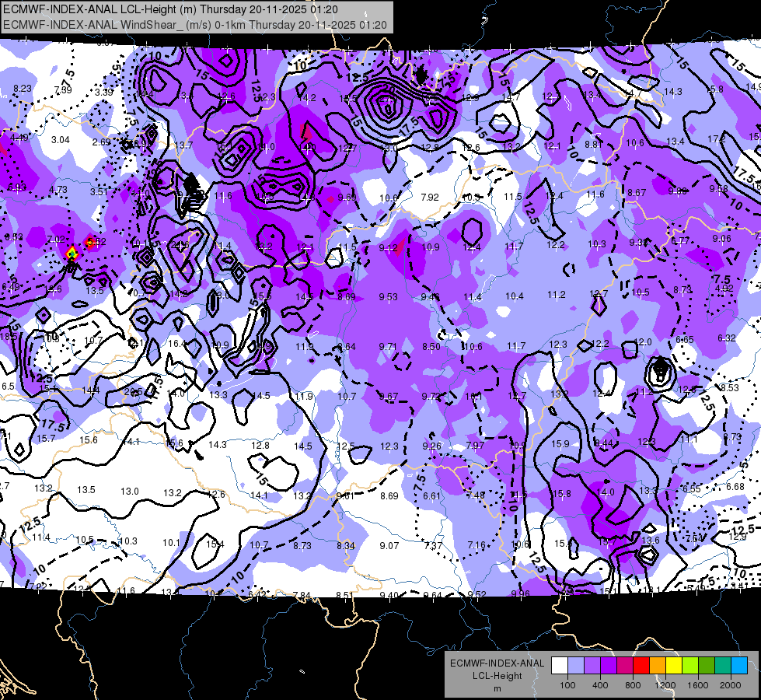Image resolution: width=761 pixels, height=700 pixels.
Task: Click the grid value 8.53 on map
Action: pos(729,387)
